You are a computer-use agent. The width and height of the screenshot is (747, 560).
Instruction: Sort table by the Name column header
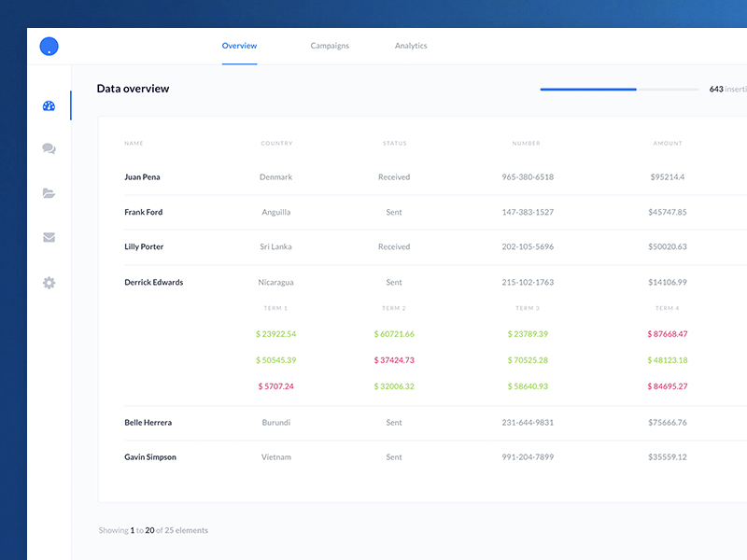click(134, 144)
